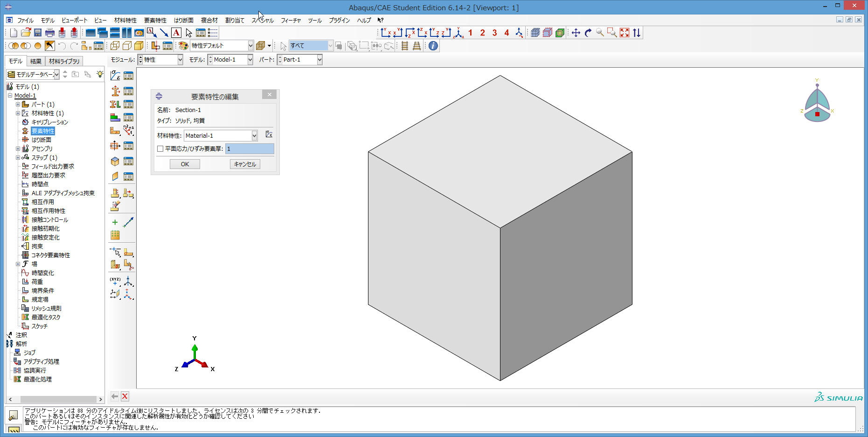The image size is (868, 437).
Task: Open the 材料特性 menu
Action: click(125, 21)
